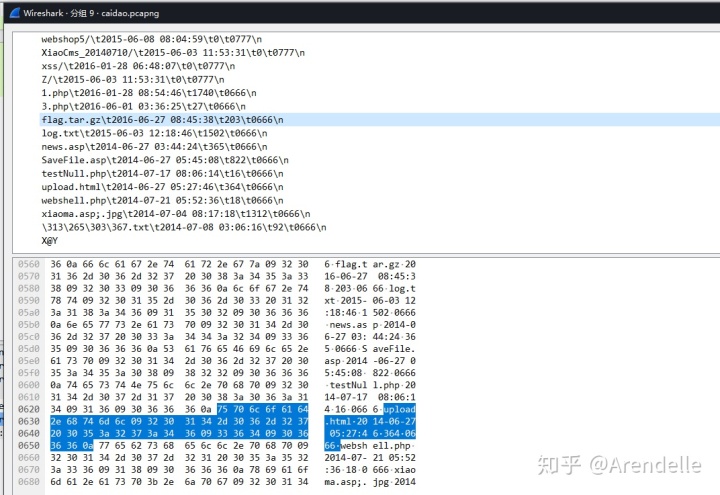The height and width of the screenshot is (495, 720).
Task: Click hex offset 05b0 row
Action: tap(217, 325)
